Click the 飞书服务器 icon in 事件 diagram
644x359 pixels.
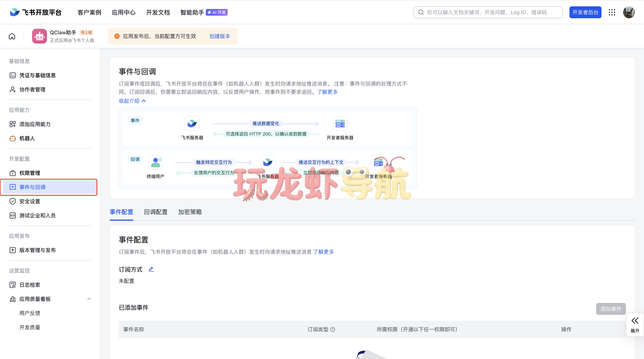pos(192,124)
